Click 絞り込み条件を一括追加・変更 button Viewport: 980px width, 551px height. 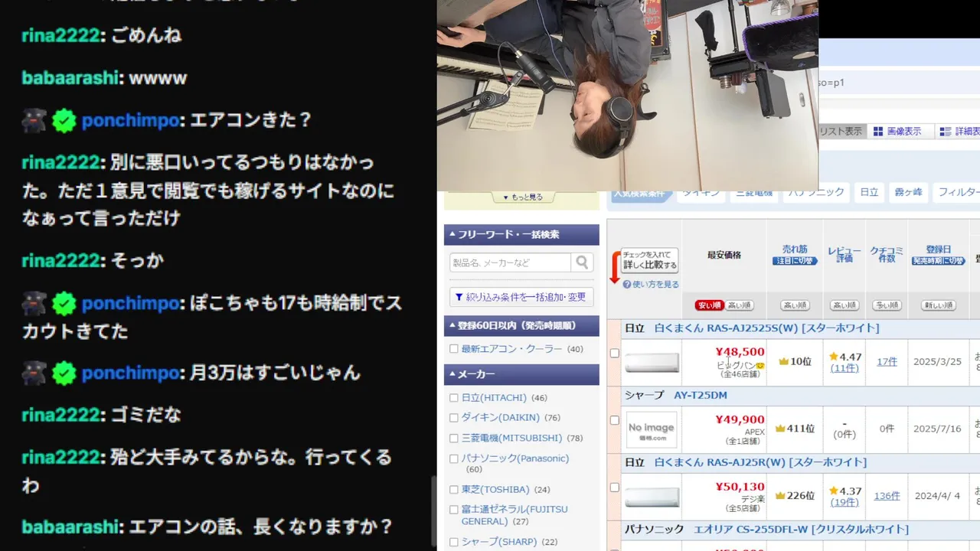(521, 297)
